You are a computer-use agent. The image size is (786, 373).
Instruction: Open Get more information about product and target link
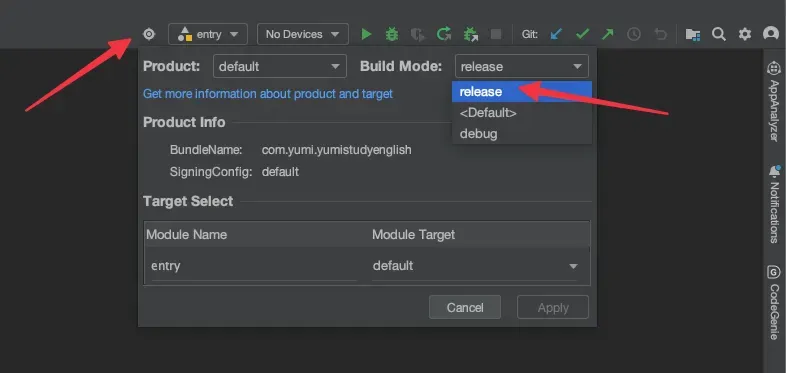[268, 94]
